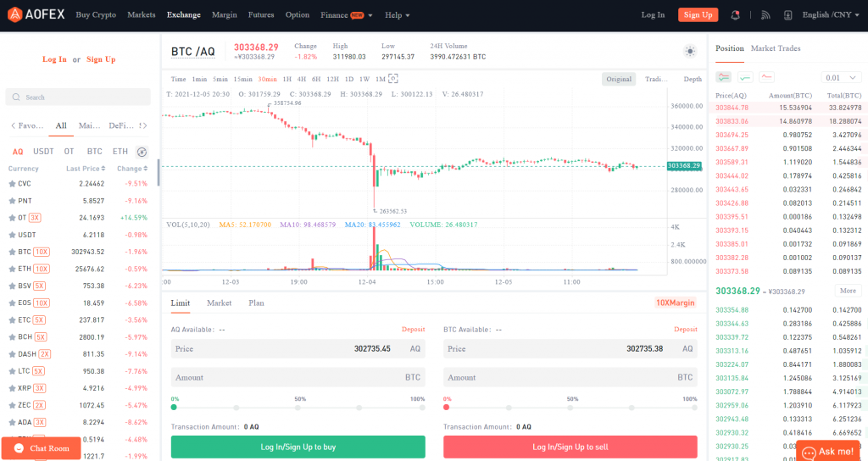
Task: Click star icon next to ETC
Action: pos(12,319)
